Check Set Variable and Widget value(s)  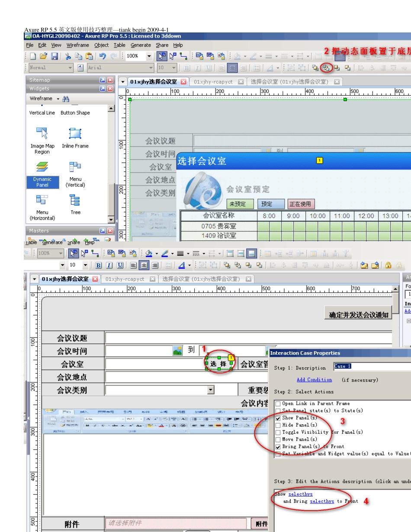tap(278, 454)
